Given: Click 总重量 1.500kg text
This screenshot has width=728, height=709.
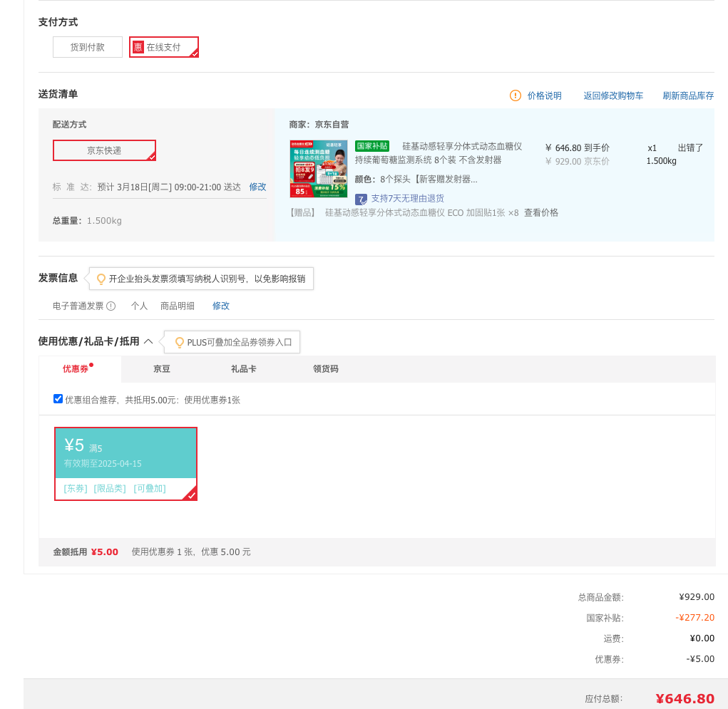Looking at the screenshot, I should [x=87, y=221].
